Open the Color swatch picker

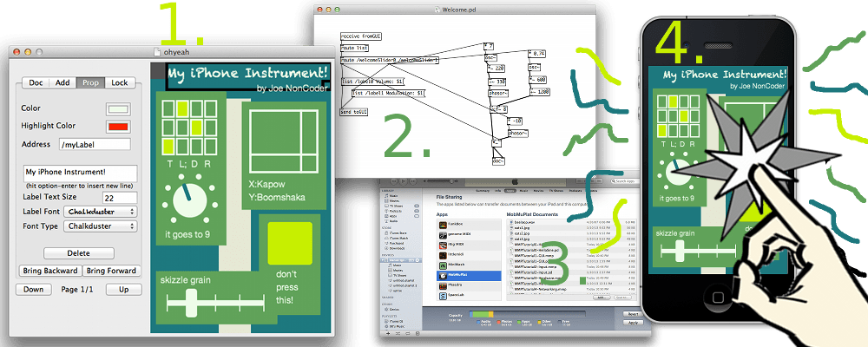pyautogui.click(x=118, y=108)
